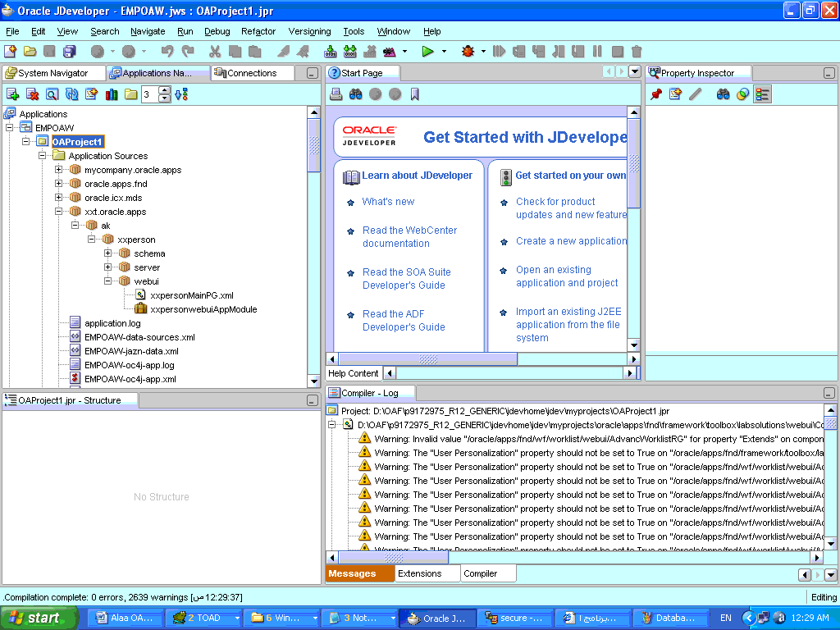Viewport: 840px width, 630px height.
Task: Collapse the Application Sources node
Action: (x=42, y=155)
